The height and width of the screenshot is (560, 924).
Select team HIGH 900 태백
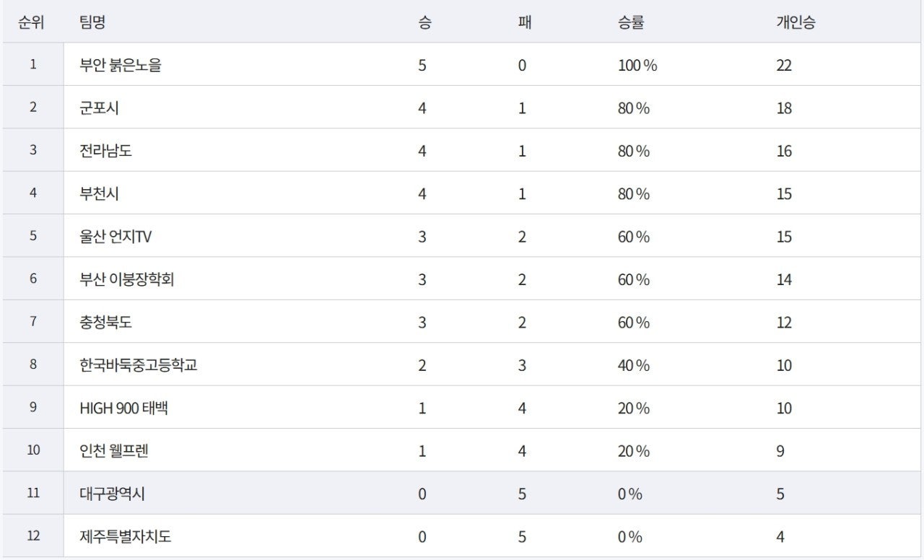tap(124, 408)
